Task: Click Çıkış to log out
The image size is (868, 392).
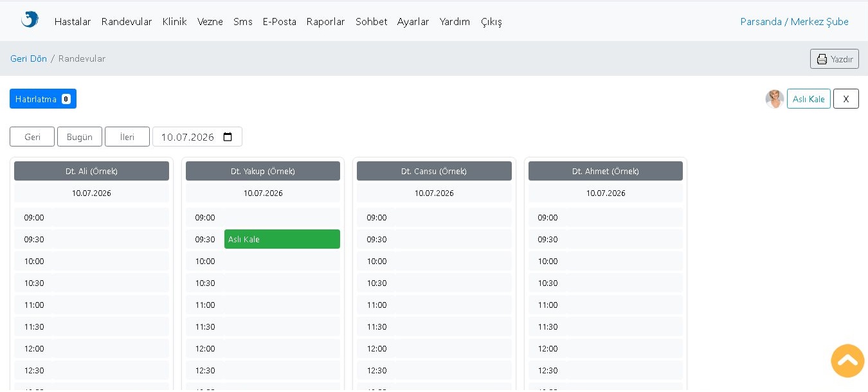Action: click(x=491, y=22)
